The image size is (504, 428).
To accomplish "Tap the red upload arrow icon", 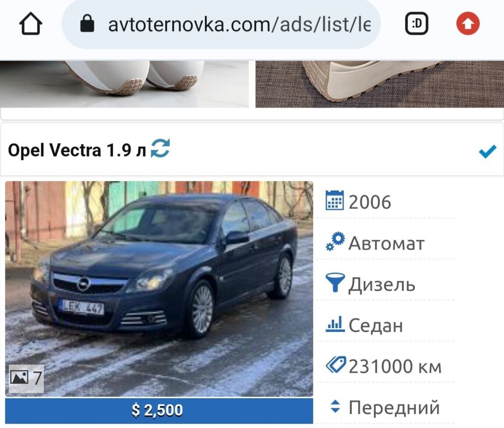I will pyautogui.click(x=468, y=24).
